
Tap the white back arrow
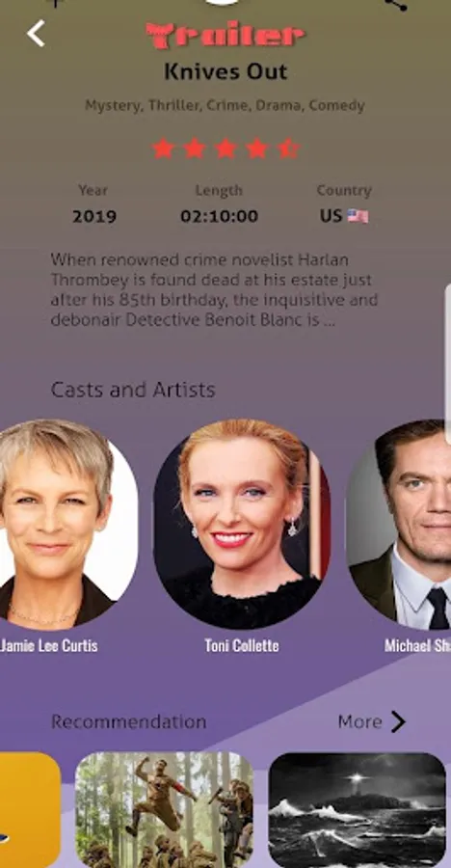pos(36,34)
